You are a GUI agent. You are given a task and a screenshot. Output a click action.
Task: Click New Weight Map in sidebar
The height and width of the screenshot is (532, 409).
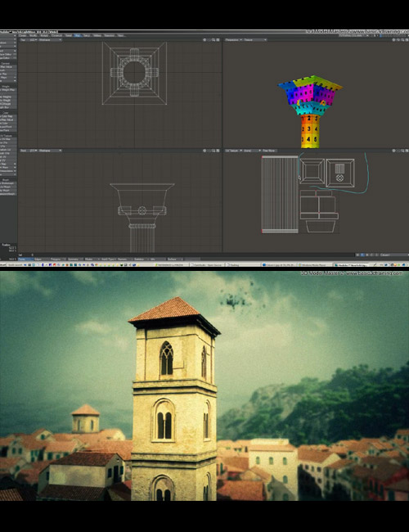(x=8, y=90)
